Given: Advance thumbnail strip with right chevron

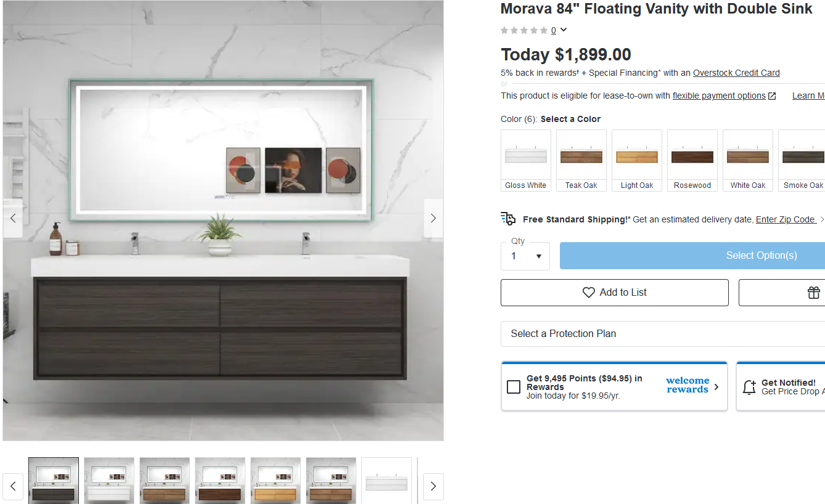Looking at the screenshot, I should (x=433, y=487).
